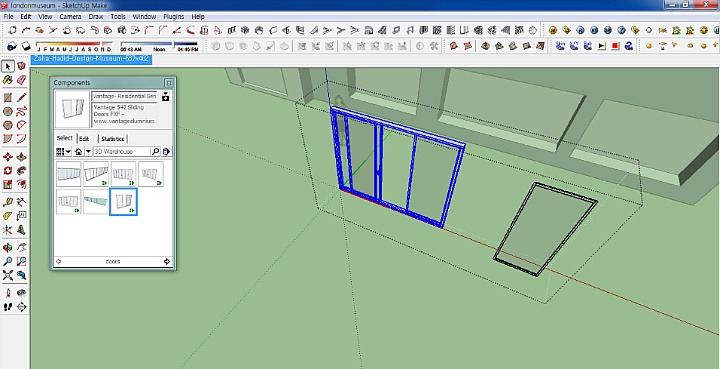This screenshot has height=369, width=720.
Task: Open the View options dropdown in Components
Action: 62,151
